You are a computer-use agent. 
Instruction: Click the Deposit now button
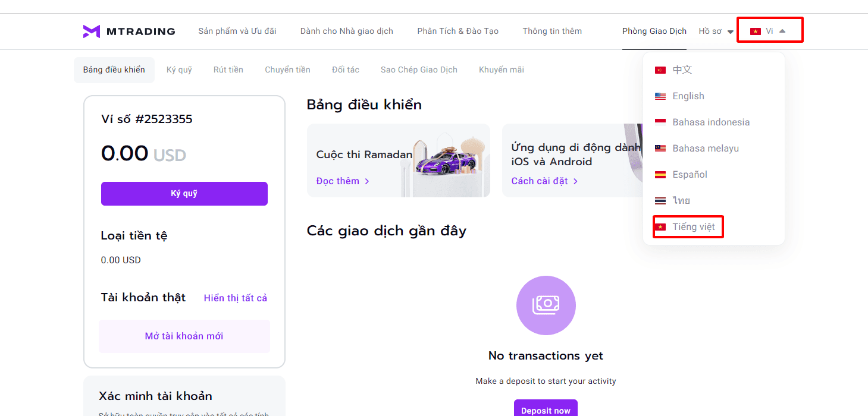(546, 410)
